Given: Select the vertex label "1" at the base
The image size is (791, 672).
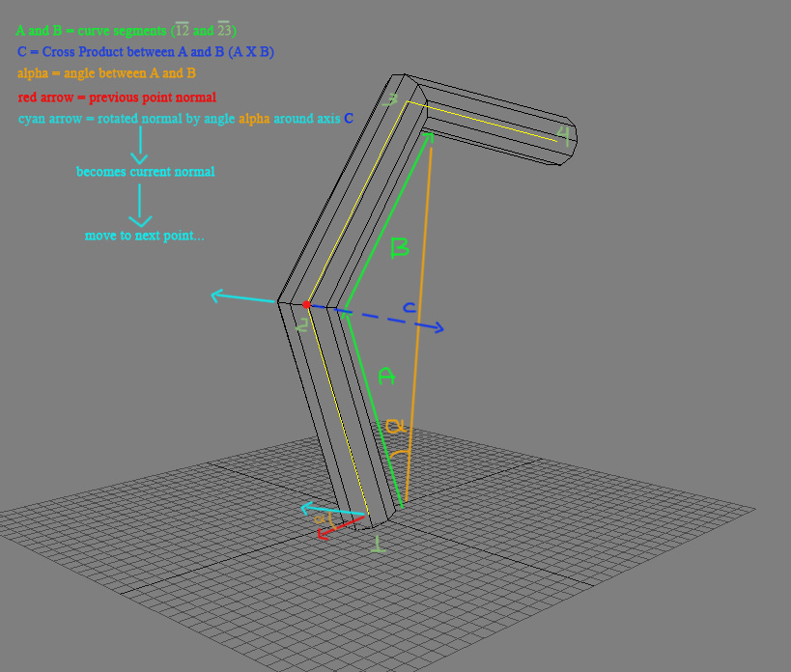Looking at the screenshot, I should (378, 545).
